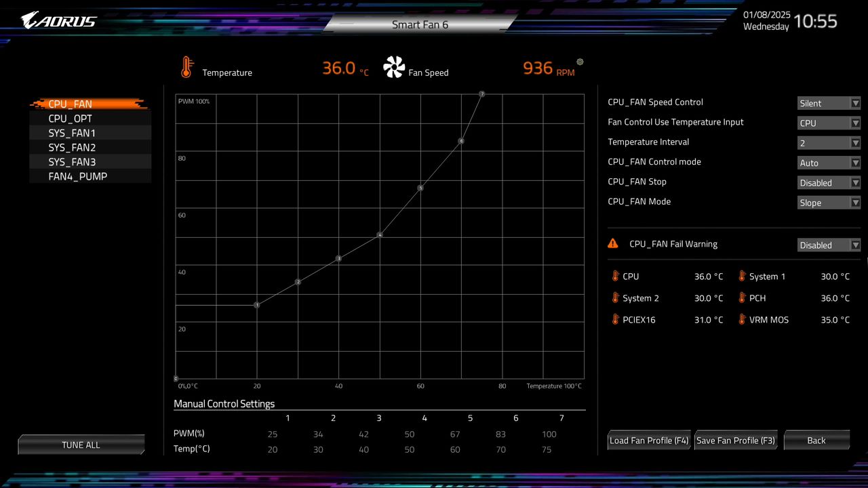Open the CPU_FAN Speed Control dropdown
Viewport: 868px width, 488px height.
[x=829, y=103]
